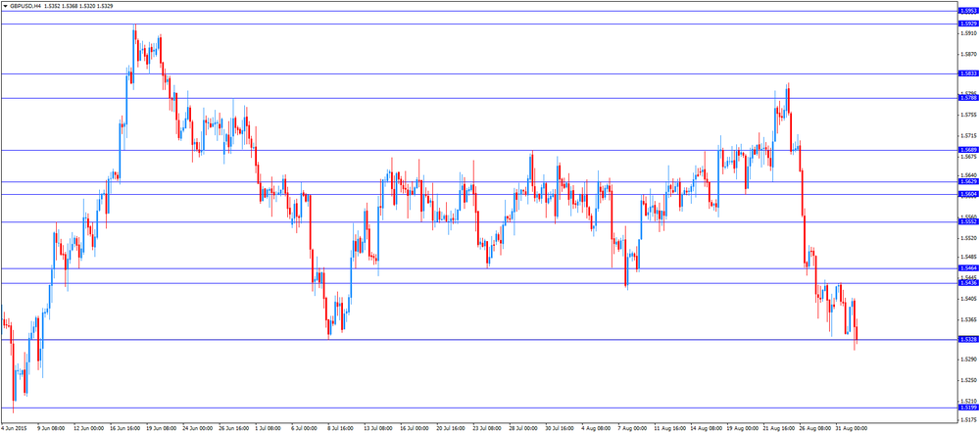Click the 1.5604 price level label

(967, 194)
